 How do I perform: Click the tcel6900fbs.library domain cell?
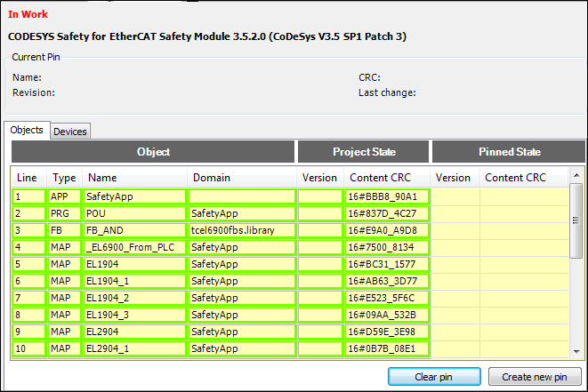click(241, 230)
